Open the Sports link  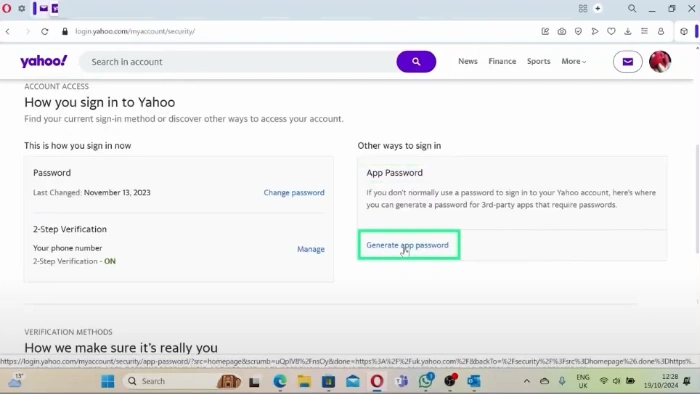click(x=538, y=61)
